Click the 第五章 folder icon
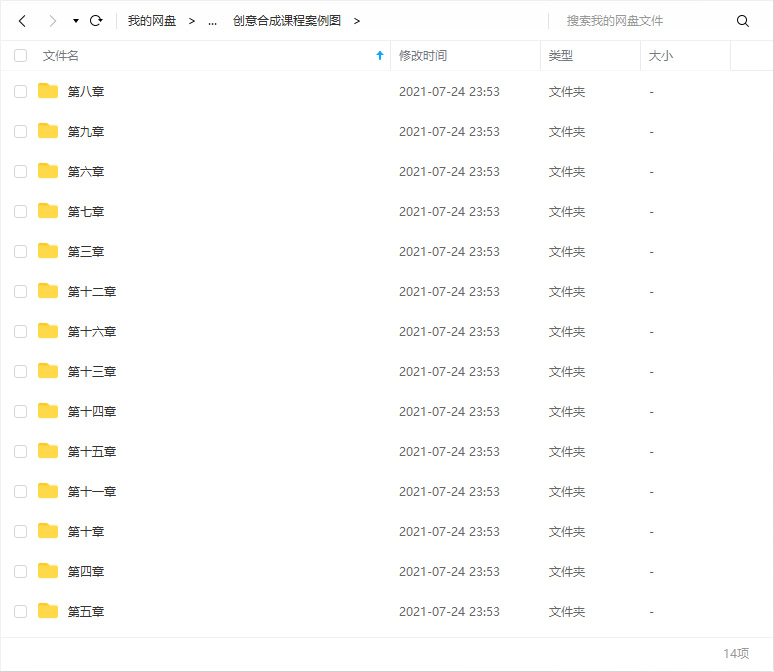The width and height of the screenshot is (774, 672). 48,611
